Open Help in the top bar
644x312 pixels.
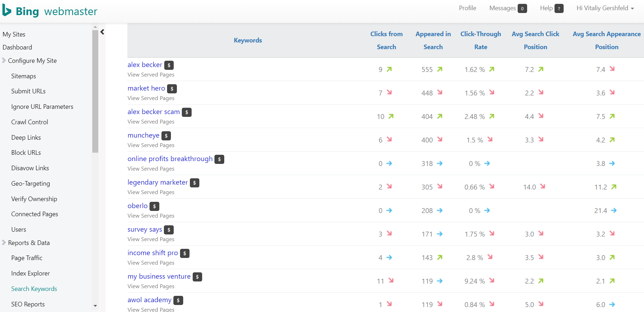[x=546, y=8]
